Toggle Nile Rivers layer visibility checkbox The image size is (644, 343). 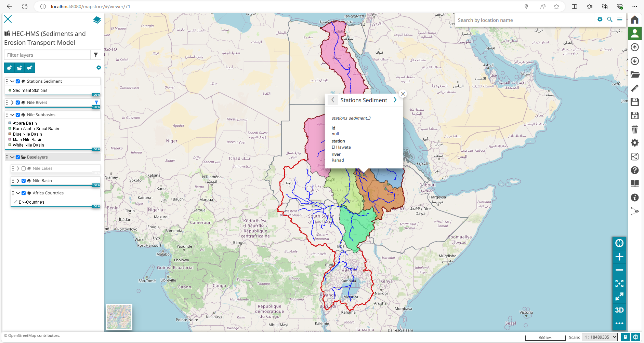coord(18,102)
